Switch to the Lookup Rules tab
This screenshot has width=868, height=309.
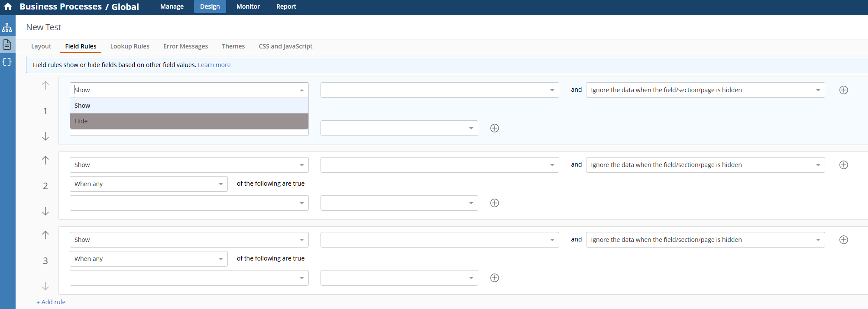pos(130,46)
